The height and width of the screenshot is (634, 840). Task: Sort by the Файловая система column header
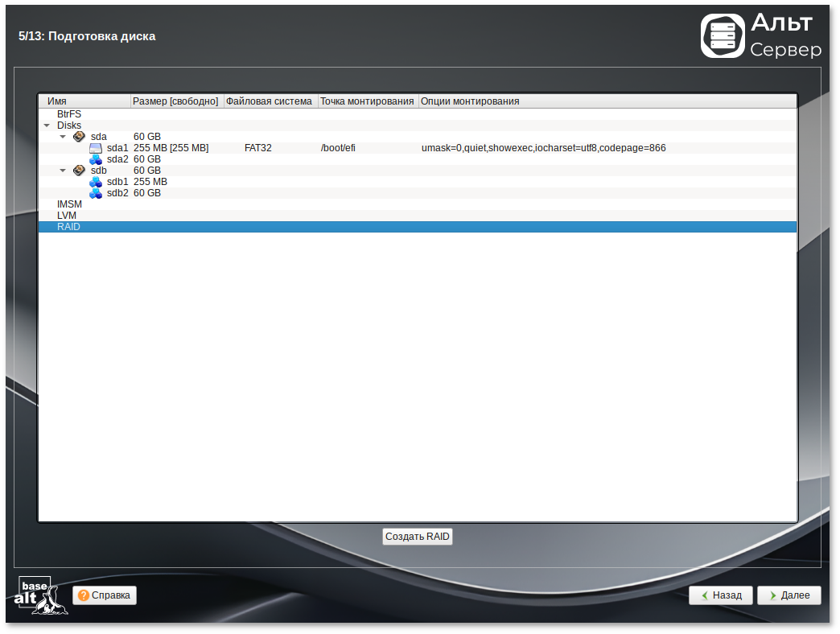tap(270, 101)
